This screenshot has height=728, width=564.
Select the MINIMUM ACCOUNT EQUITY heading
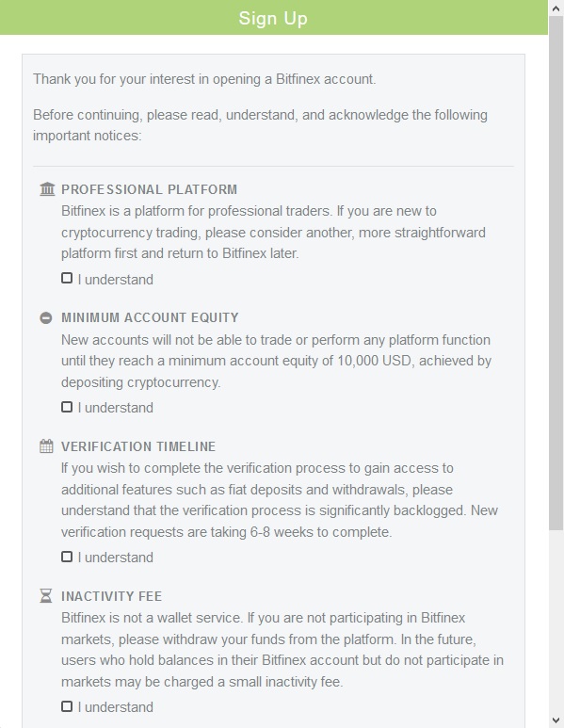pos(150,318)
